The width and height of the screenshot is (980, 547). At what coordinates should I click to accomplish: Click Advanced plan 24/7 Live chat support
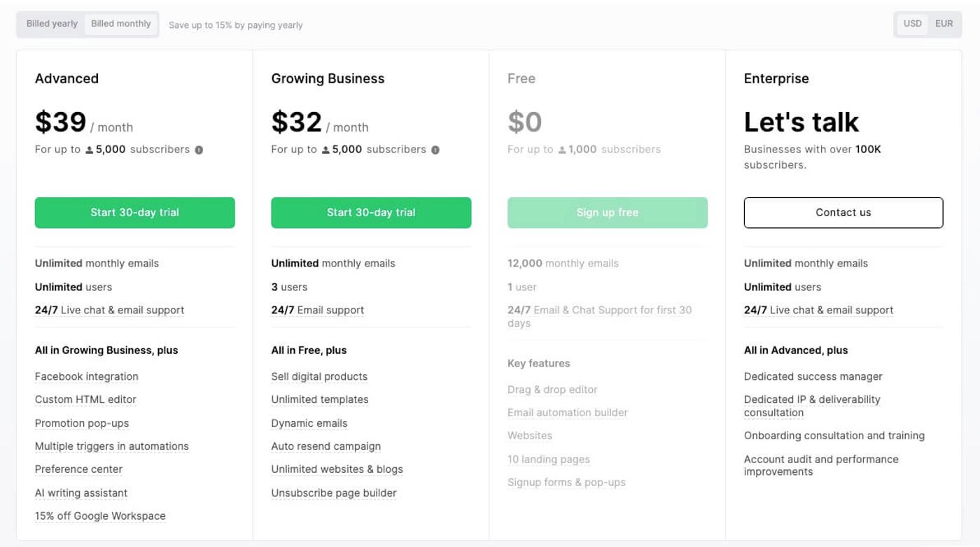click(110, 310)
